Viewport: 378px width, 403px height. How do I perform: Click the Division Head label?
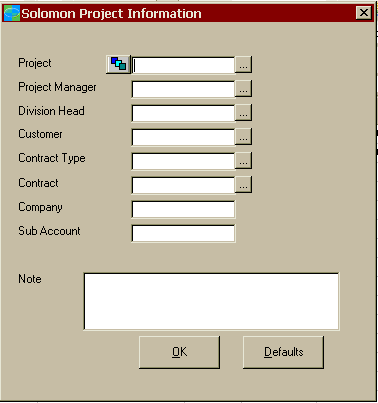coord(51,111)
